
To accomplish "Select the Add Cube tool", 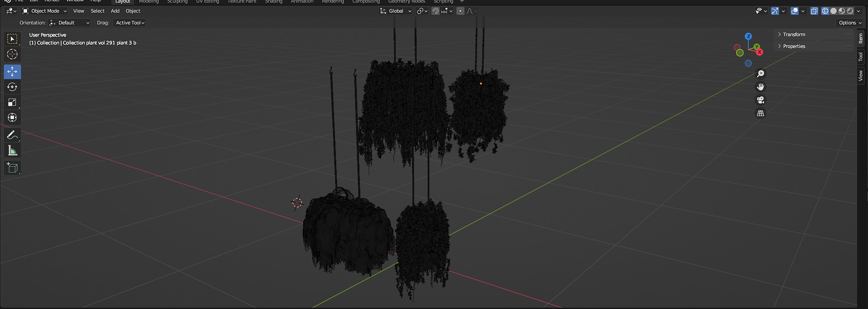I will pos(12,168).
